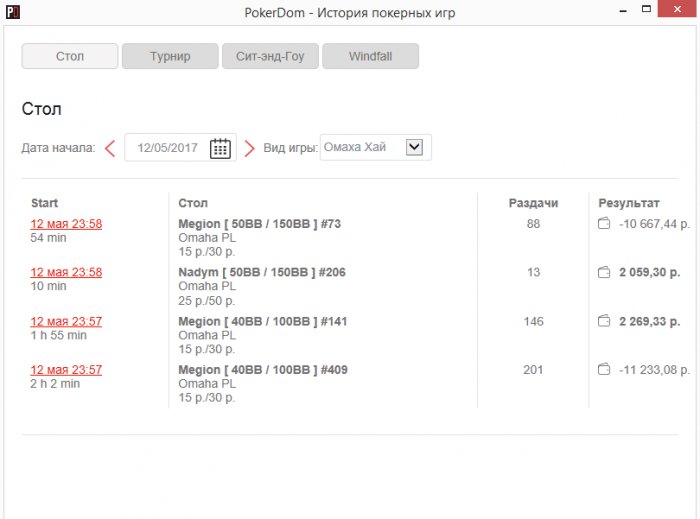Sort by the Результат column header

pos(628,203)
